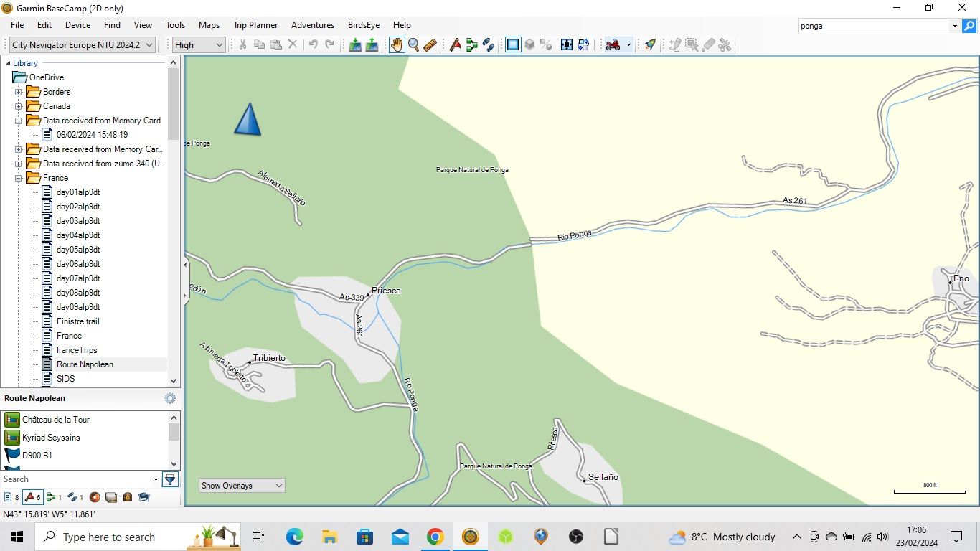980x551 pixels.
Task: Click the Cut scissors toolbar icon
Action: pyautogui.click(x=242, y=44)
